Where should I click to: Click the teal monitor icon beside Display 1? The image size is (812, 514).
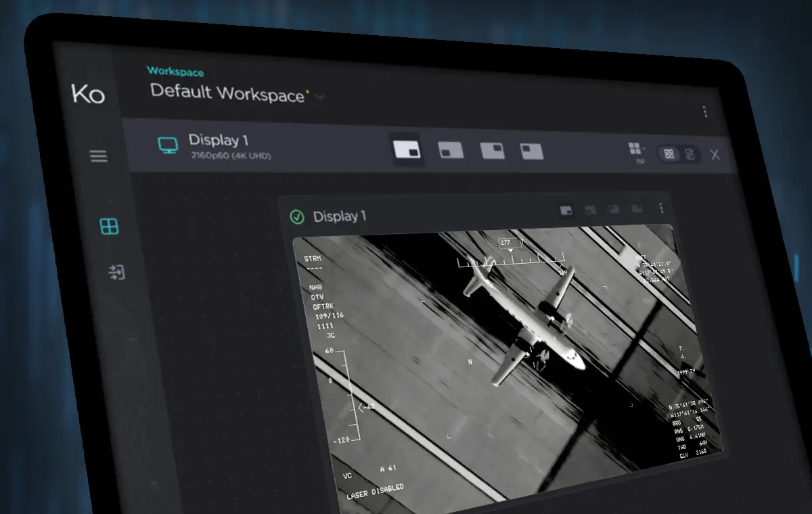pos(168,145)
